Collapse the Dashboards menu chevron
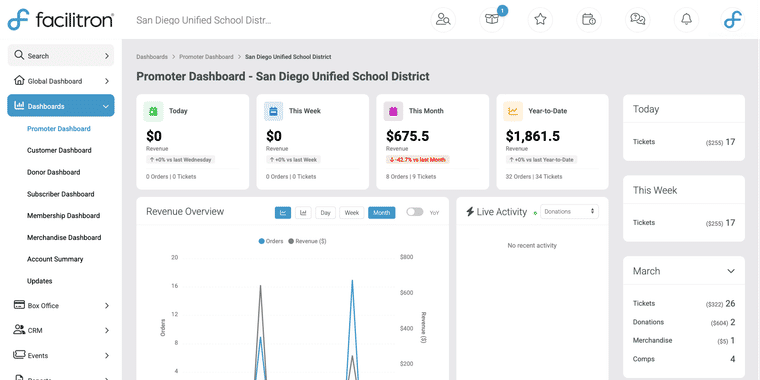The width and height of the screenshot is (760, 380). (x=106, y=106)
